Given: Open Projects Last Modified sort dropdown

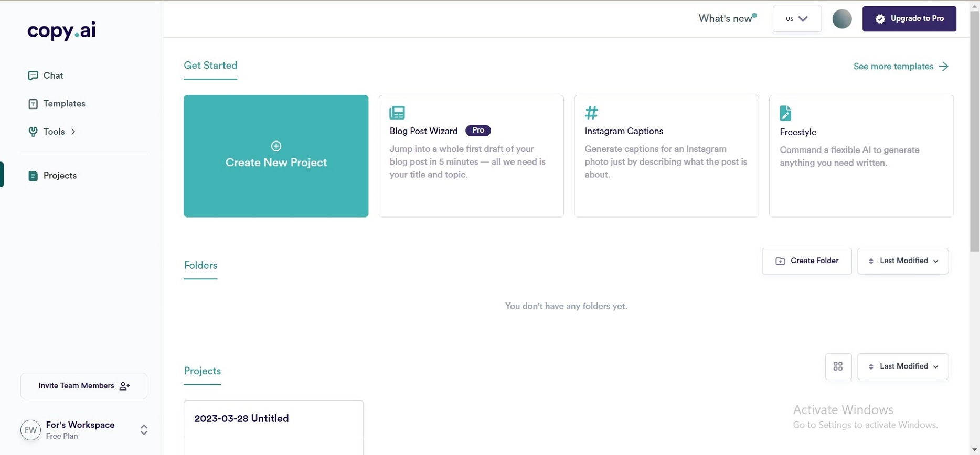Looking at the screenshot, I should (902, 366).
